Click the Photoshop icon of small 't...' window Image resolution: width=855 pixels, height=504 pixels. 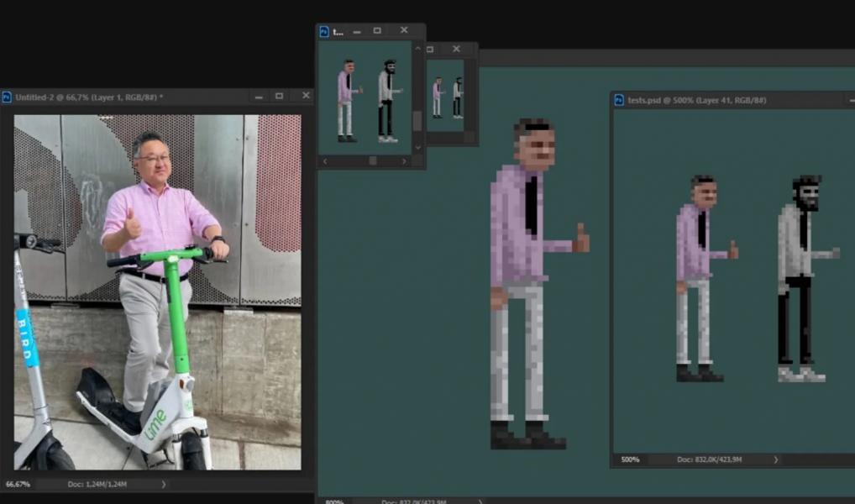(x=324, y=32)
